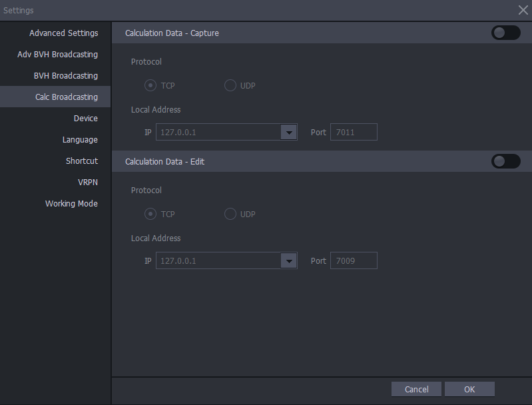
Task: Close the Settings dialog with the X
Action: [523, 10]
